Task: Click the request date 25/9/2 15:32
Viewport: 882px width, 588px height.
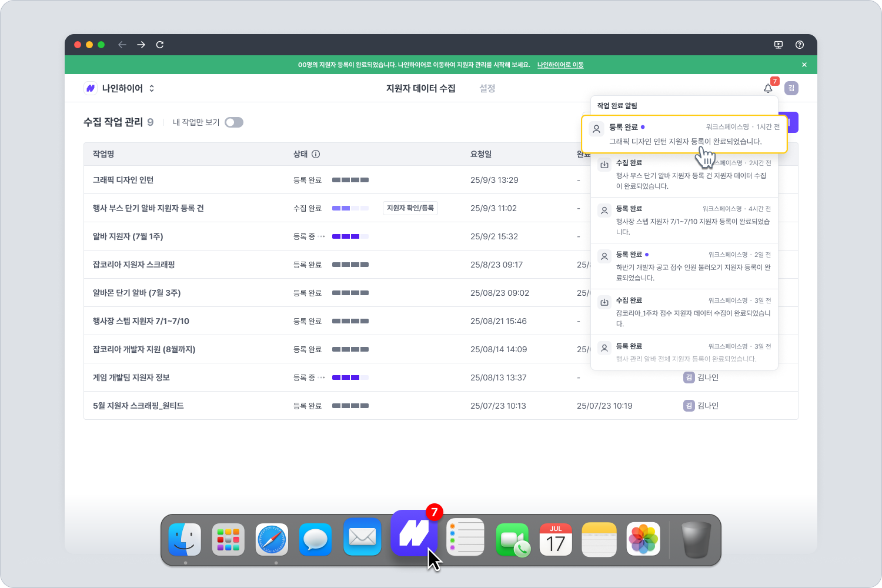Action: tap(495, 236)
